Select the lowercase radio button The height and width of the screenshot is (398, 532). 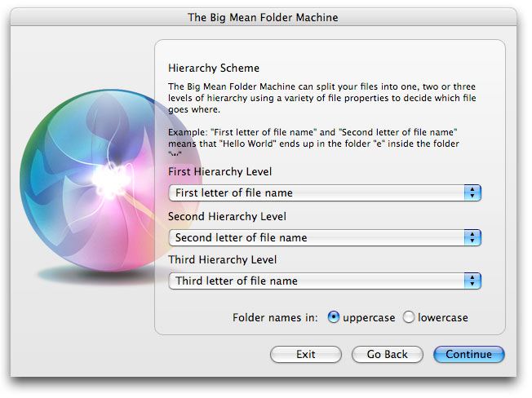pyautogui.click(x=409, y=317)
